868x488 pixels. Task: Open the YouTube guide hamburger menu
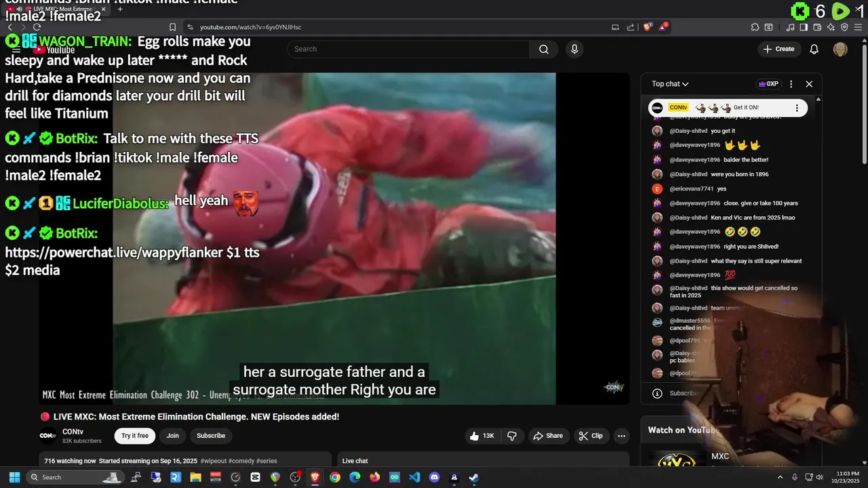click(x=16, y=49)
